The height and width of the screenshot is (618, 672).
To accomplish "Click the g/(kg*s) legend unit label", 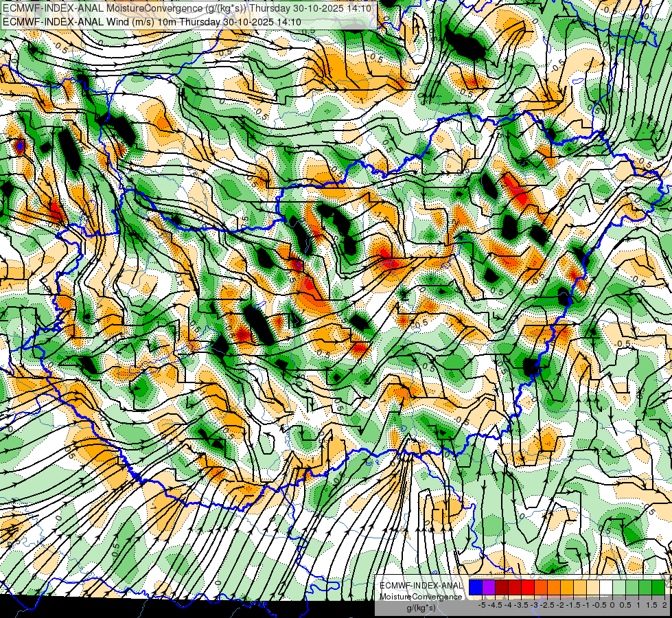I will 421,608.
